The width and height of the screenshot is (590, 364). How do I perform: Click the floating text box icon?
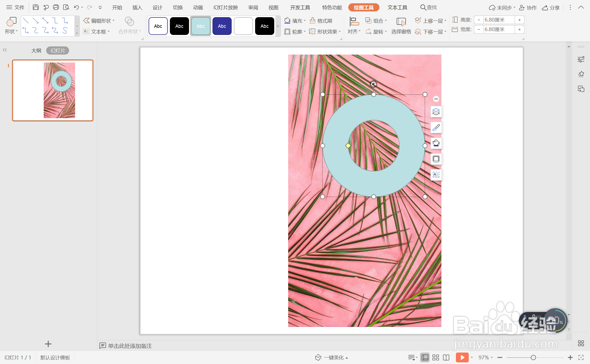coord(436,175)
